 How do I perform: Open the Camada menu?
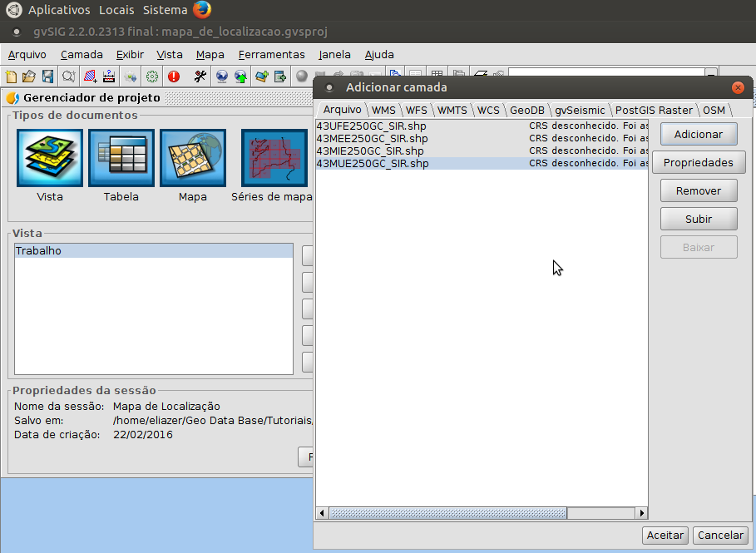click(82, 55)
